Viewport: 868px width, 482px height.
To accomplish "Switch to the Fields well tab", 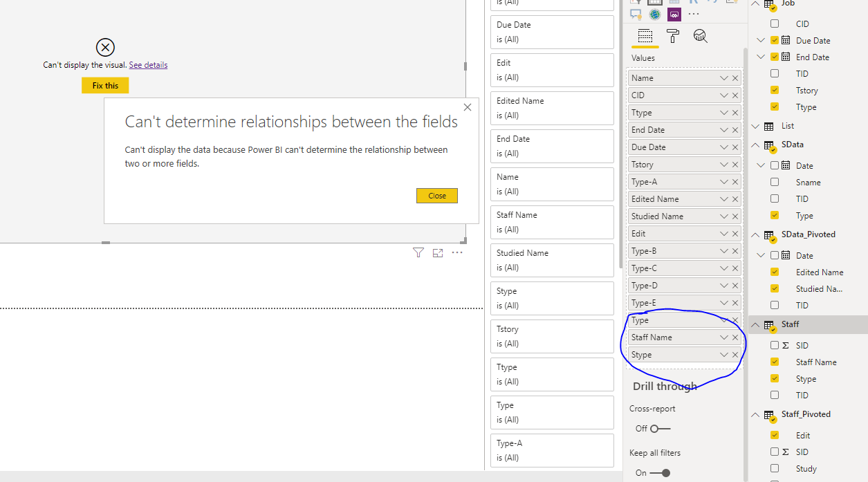I will (645, 36).
